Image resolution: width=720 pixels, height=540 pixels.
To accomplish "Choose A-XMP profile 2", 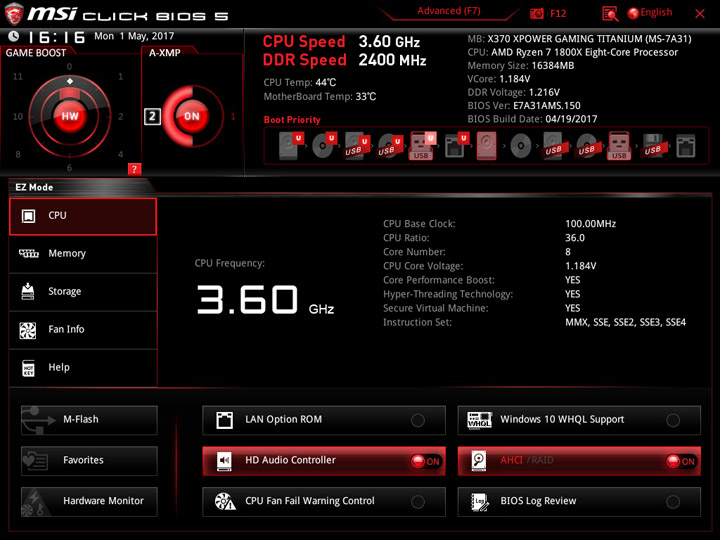I will [152, 117].
